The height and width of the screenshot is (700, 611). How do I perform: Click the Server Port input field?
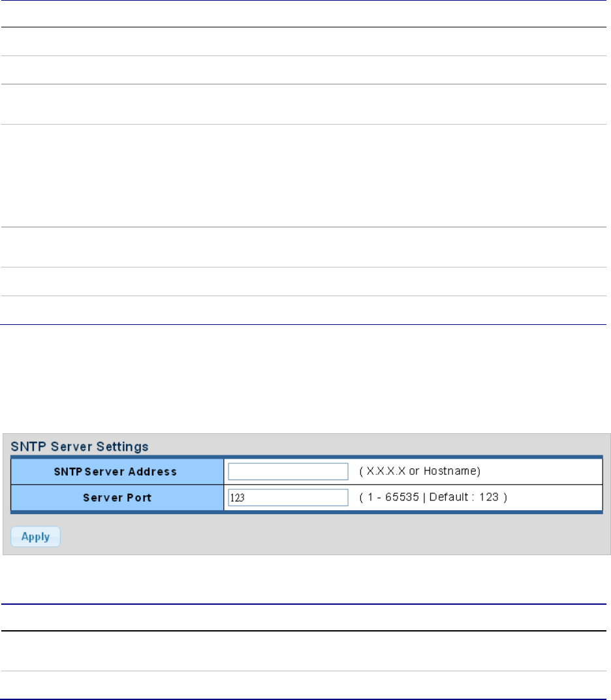coord(288,497)
